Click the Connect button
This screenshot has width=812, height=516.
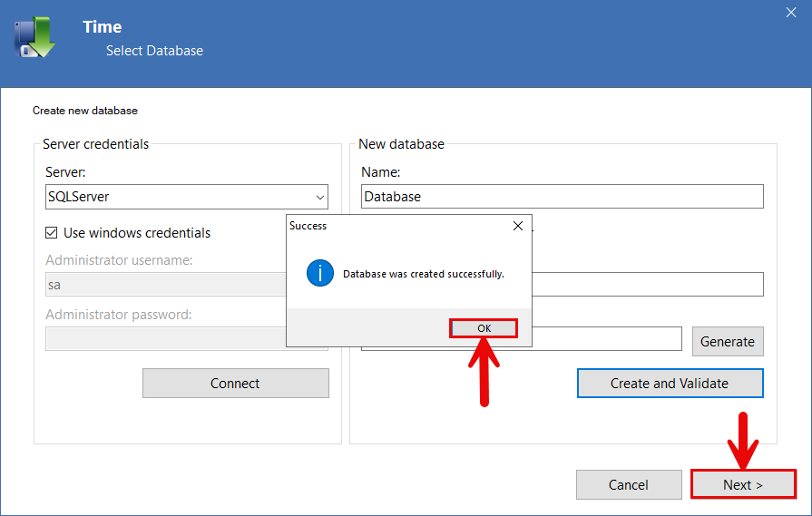click(x=236, y=383)
